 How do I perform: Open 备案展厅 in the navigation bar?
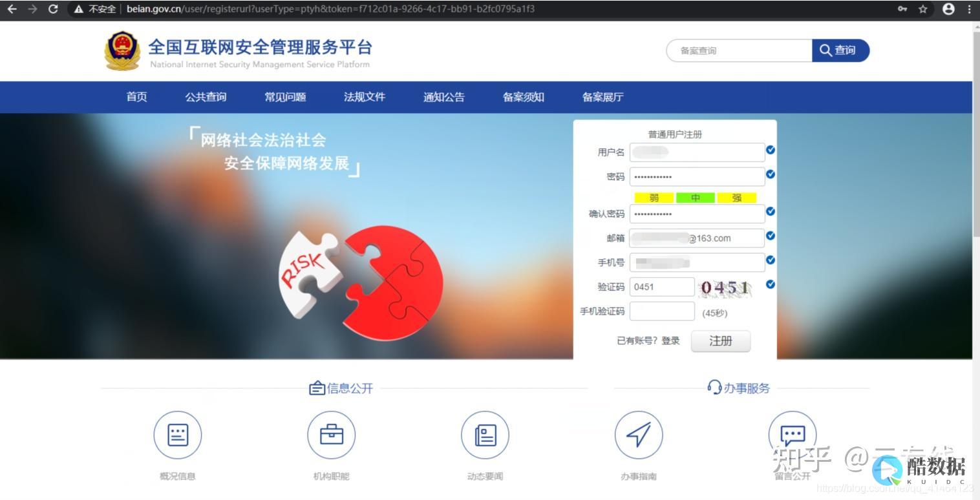tap(603, 97)
